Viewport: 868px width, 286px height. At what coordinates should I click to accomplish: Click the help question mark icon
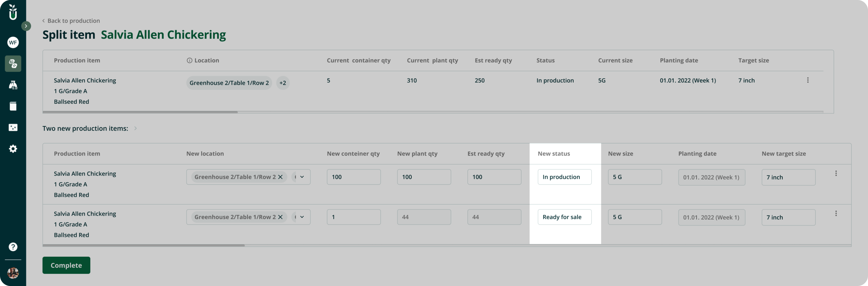click(x=13, y=247)
